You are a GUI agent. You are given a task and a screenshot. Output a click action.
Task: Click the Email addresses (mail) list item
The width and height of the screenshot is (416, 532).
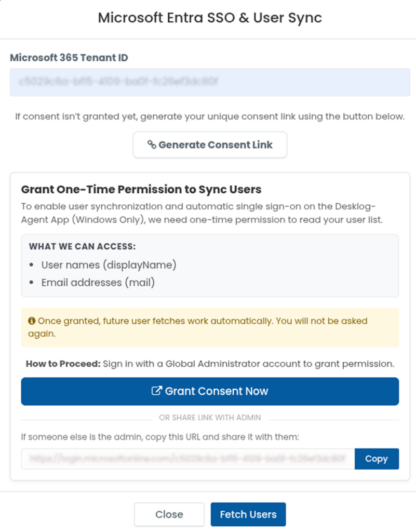point(98,283)
